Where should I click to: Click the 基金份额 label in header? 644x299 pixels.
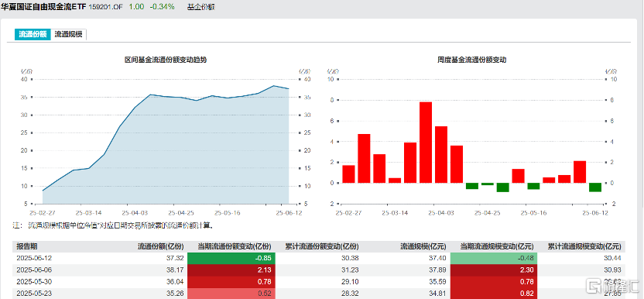[200, 7]
